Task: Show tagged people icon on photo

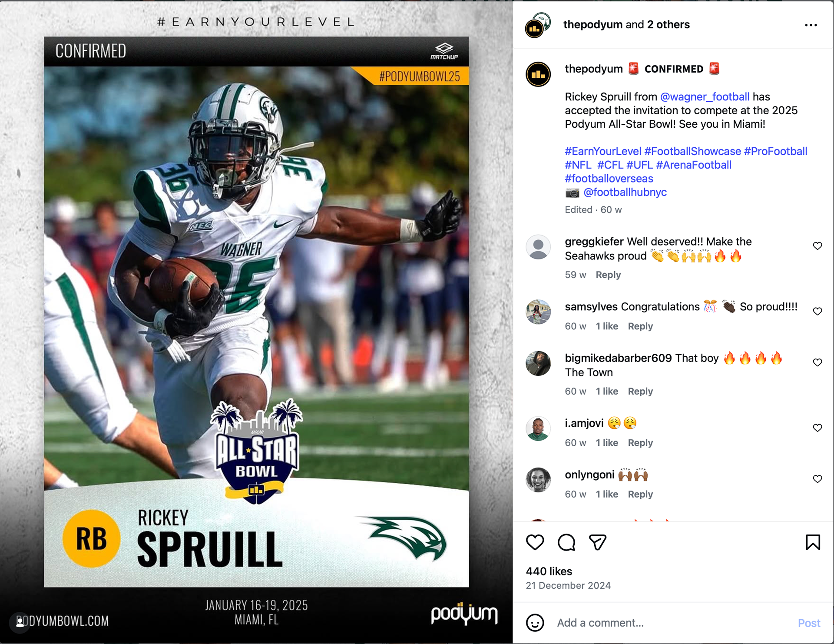Action: pos(20,622)
